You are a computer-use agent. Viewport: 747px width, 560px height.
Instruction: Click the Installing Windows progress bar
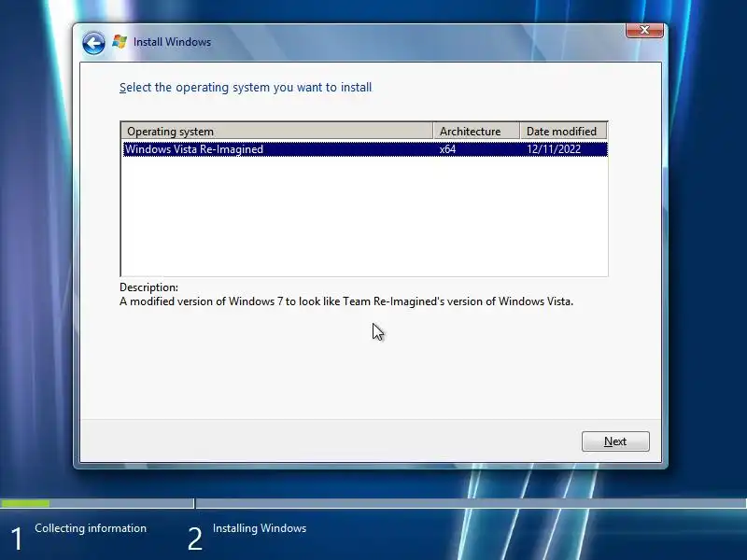tap(472, 503)
